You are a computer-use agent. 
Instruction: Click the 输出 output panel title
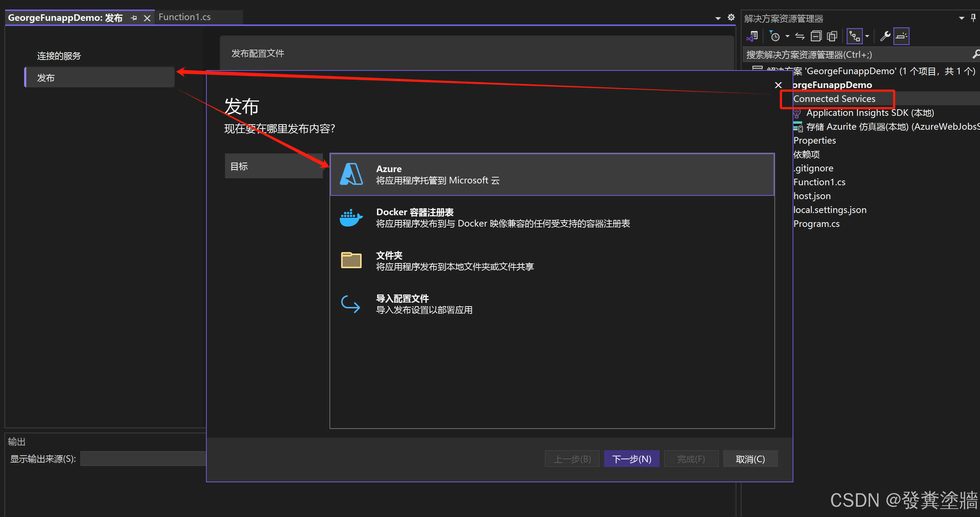pos(17,442)
